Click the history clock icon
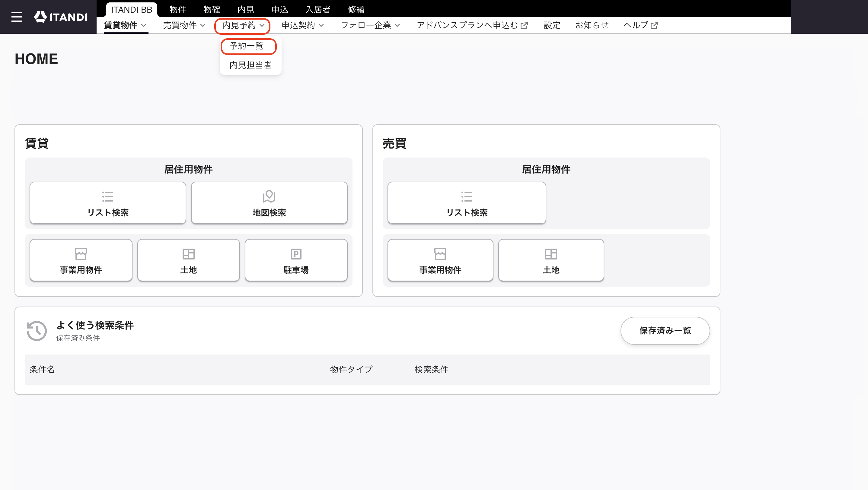868x490 pixels. coord(37,331)
